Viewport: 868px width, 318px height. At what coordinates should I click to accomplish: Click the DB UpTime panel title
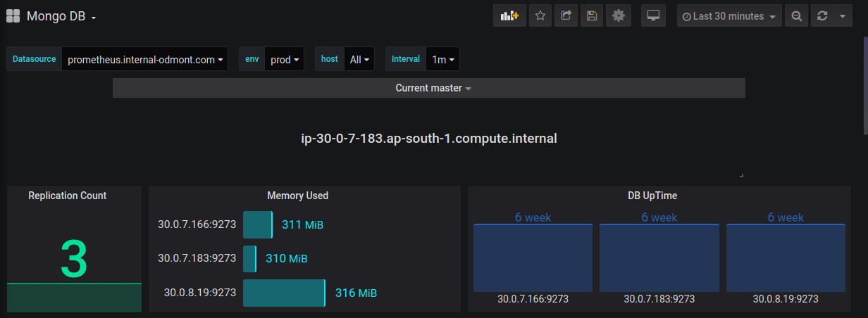652,196
